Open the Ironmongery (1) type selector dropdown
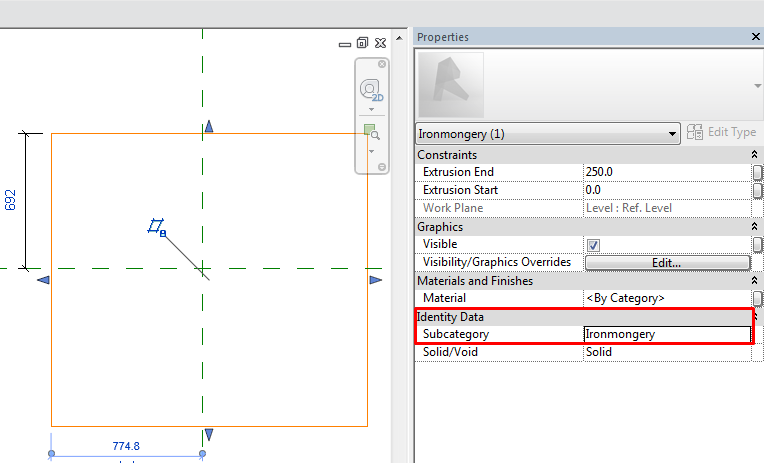This screenshot has width=764, height=463. 548,134
